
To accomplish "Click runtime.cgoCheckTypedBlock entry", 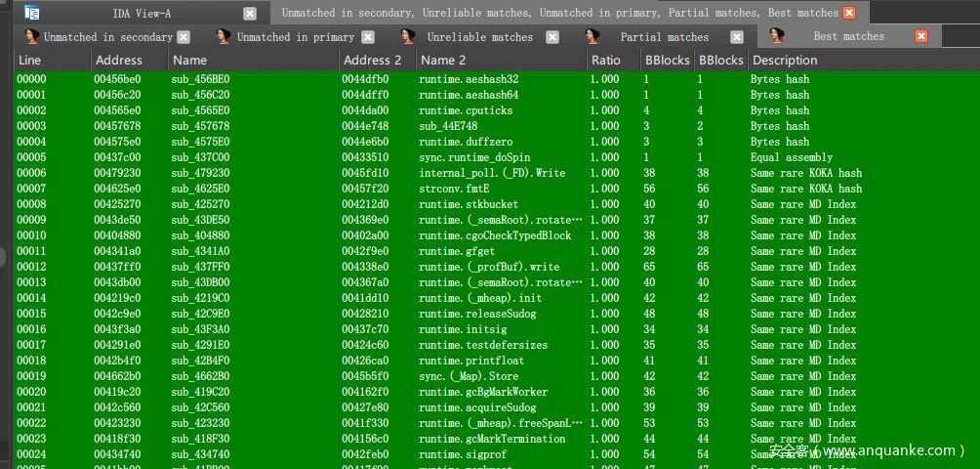I will (x=497, y=235).
